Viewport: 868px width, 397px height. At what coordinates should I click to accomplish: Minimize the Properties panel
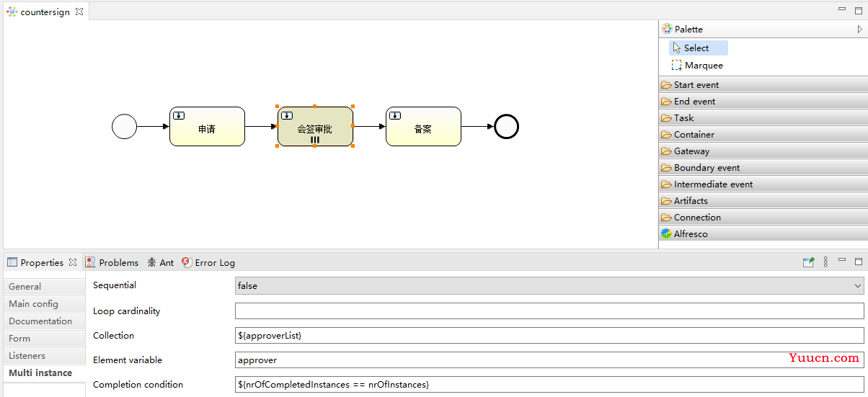point(842,261)
